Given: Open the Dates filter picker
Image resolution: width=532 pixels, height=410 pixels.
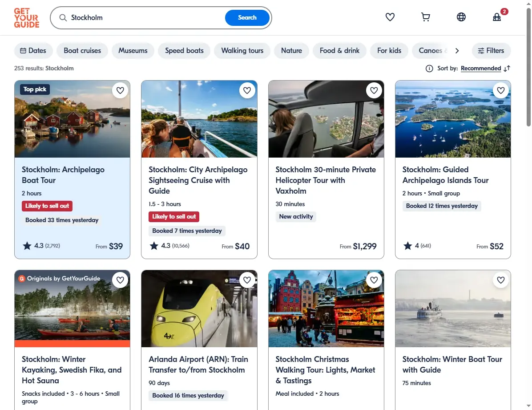Looking at the screenshot, I should 33,51.
